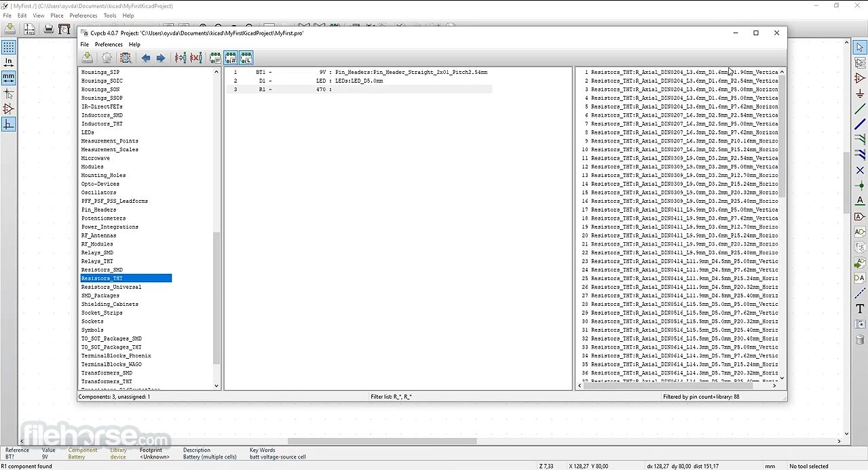Delete all footprint associations icon
The image size is (868, 470).
(196, 58)
